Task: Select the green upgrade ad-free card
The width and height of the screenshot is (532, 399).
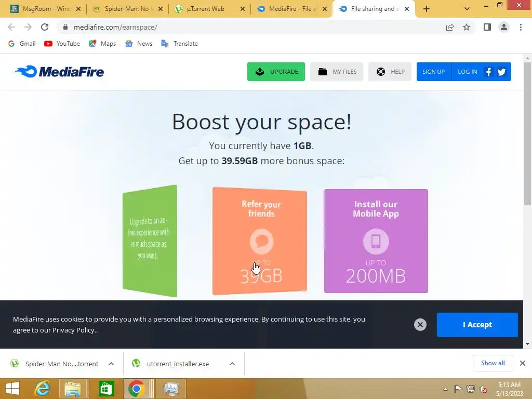Action: pos(150,241)
